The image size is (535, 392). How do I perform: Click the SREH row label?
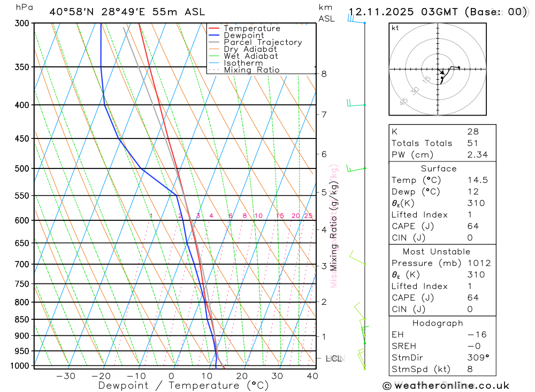pos(403,347)
